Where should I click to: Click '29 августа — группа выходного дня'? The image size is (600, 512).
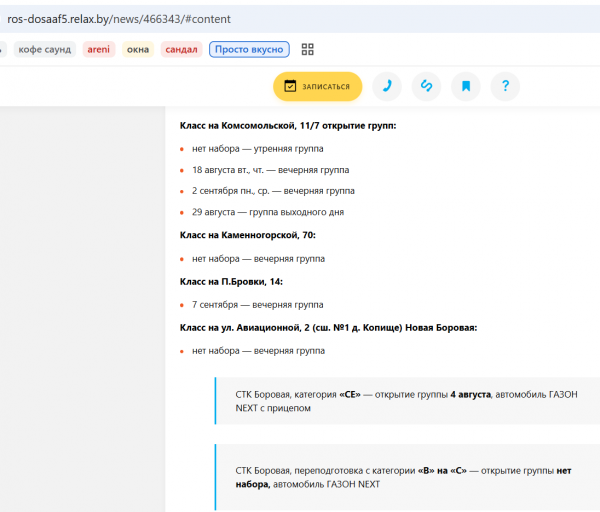point(268,212)
